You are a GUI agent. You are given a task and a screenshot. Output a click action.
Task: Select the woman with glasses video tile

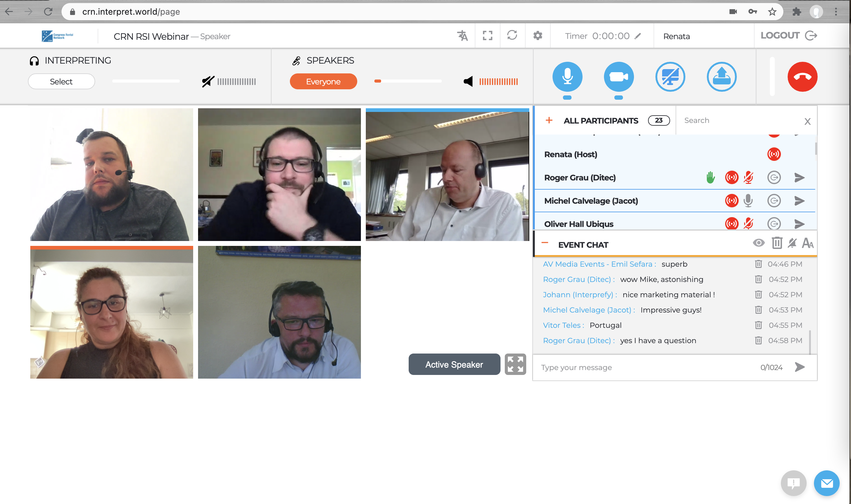(111, 312)
